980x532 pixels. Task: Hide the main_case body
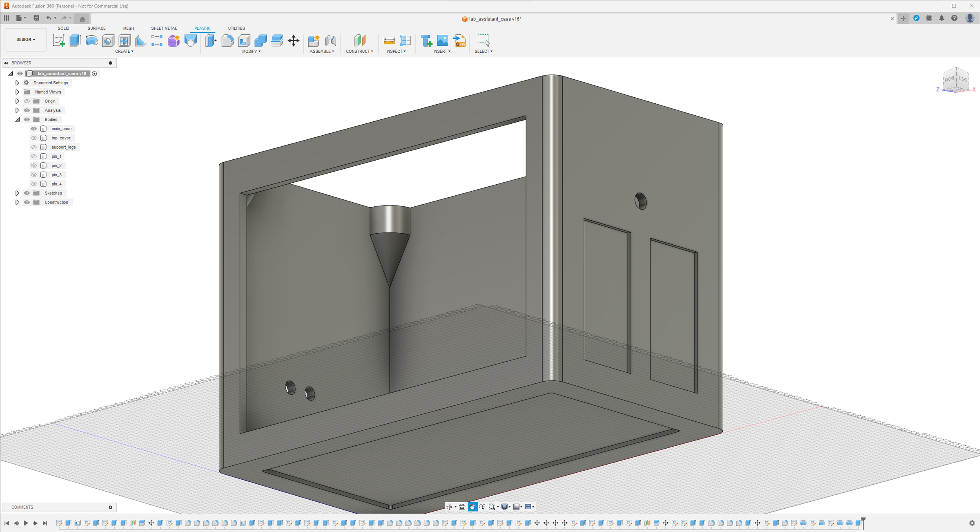[34, 129]
